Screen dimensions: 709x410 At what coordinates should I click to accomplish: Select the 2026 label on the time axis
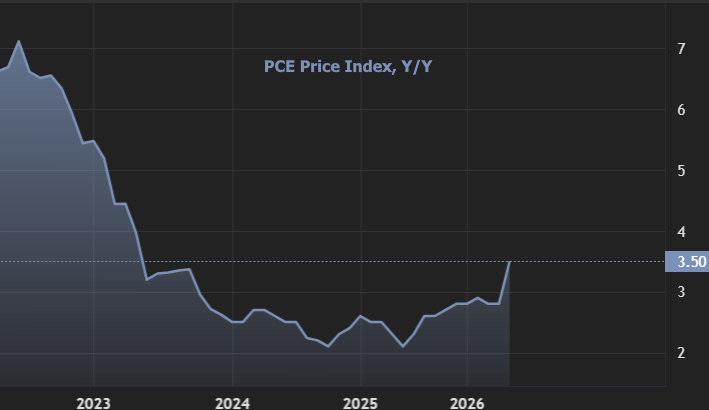467,402
